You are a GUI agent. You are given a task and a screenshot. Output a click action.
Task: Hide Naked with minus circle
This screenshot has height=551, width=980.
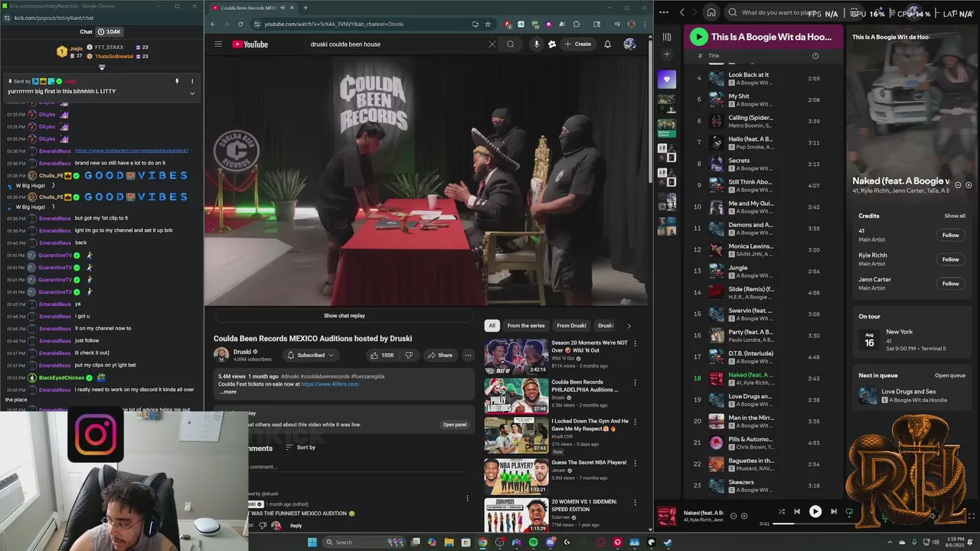[733, 516]
